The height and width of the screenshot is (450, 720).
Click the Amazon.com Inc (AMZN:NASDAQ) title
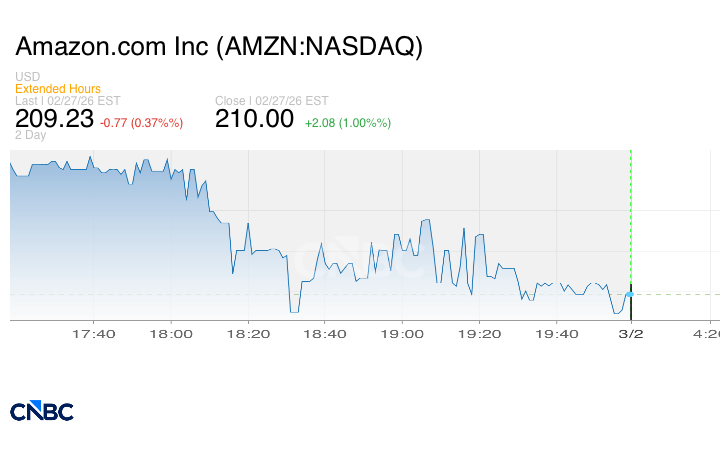pos(220,47)
